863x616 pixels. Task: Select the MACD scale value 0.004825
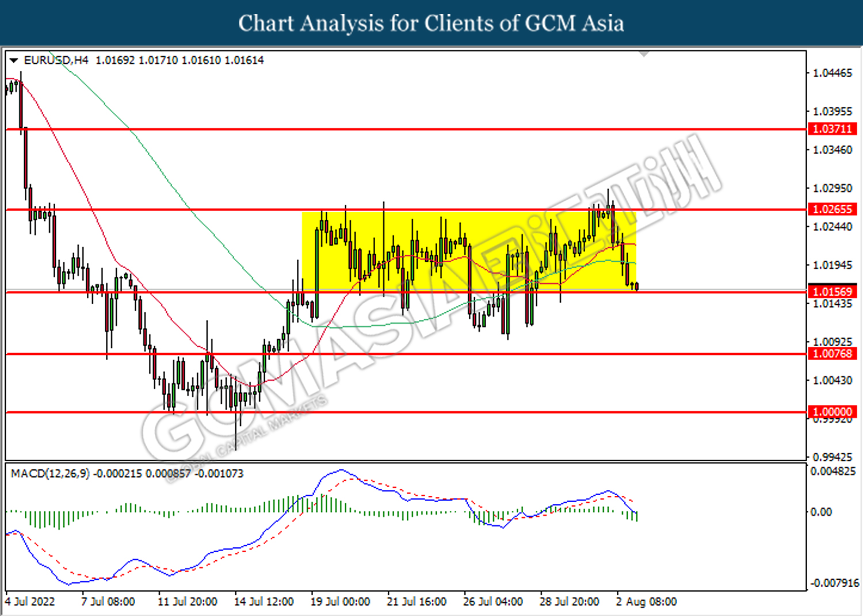click(x=833, y=472)
